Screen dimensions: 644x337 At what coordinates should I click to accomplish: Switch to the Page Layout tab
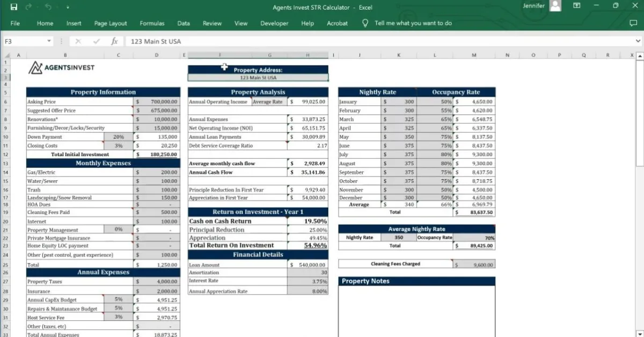pyautogui.click(x=111, y=24)
